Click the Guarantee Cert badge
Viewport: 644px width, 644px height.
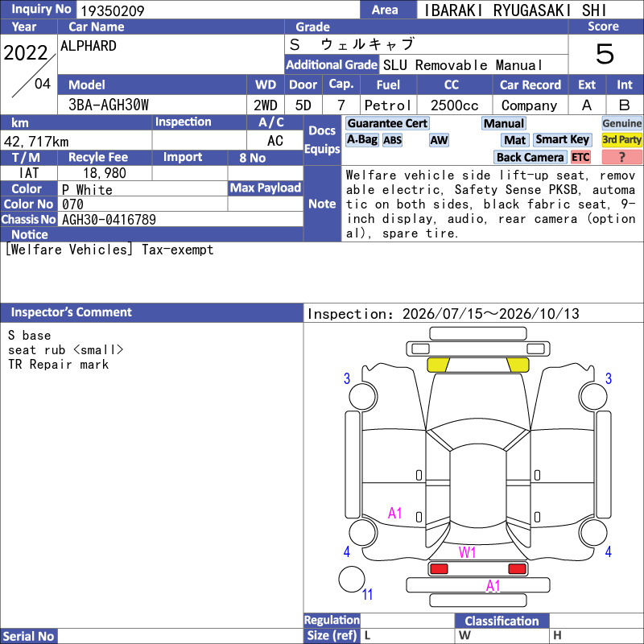(387, 123)
